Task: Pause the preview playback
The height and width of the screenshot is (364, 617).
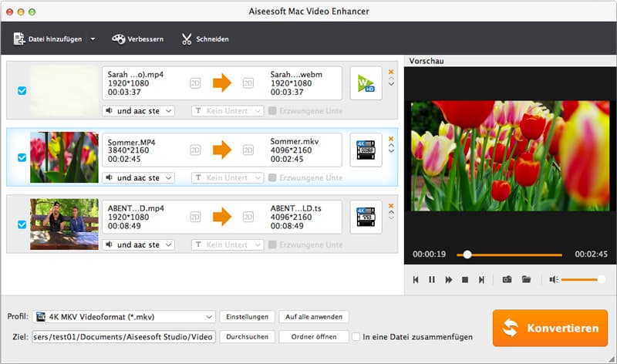Action: [x=432, y=279]
